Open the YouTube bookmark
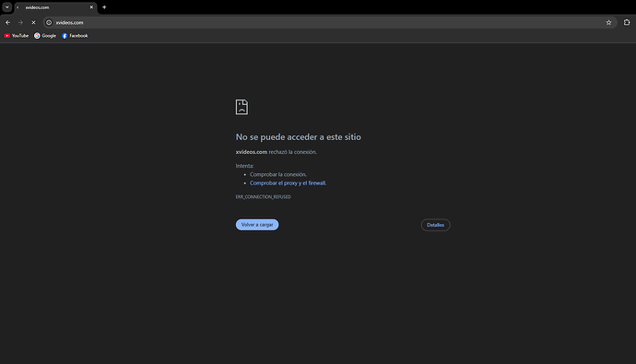This screenshot has height=364, width=636. pos(17,36)
